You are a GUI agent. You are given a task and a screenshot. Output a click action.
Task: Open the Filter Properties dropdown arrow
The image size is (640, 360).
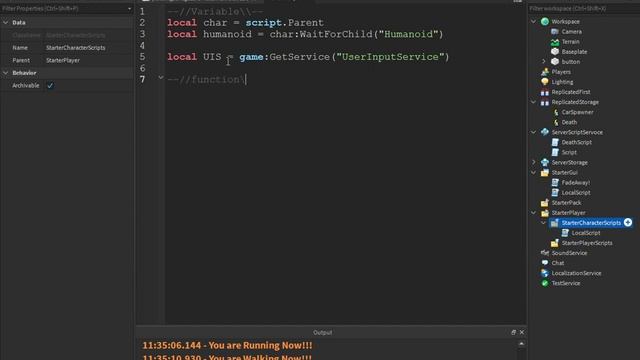click(x=129, y=8)
